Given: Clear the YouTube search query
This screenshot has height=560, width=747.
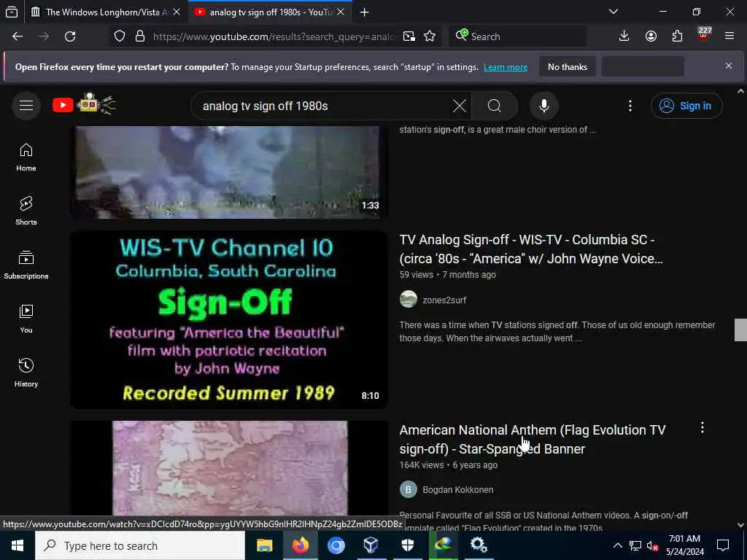Looking at the screenshot, I should click(x=460, y=106).
